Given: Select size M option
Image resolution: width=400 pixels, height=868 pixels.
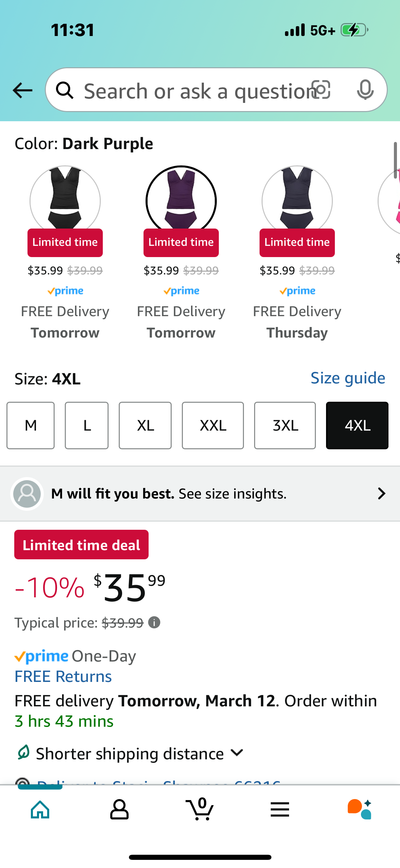Looking at the screenshot, I should (x=31, y=426).
